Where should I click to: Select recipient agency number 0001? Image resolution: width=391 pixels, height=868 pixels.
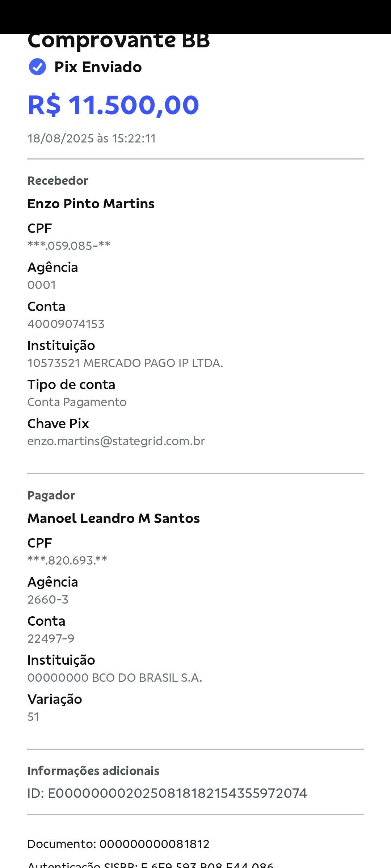42,285
